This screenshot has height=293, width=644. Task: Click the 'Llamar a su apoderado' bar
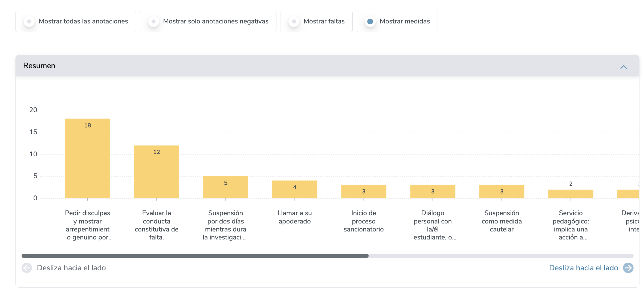[295, 190]
